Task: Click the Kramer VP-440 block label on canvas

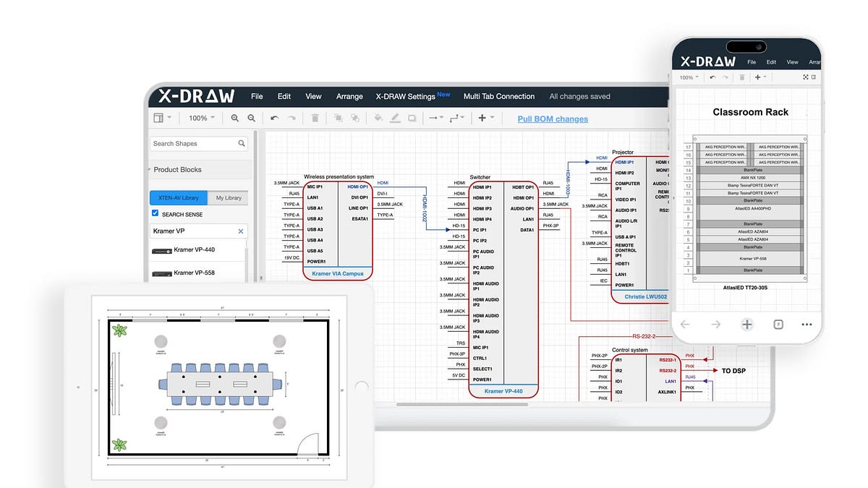Action: coord(503,391)
